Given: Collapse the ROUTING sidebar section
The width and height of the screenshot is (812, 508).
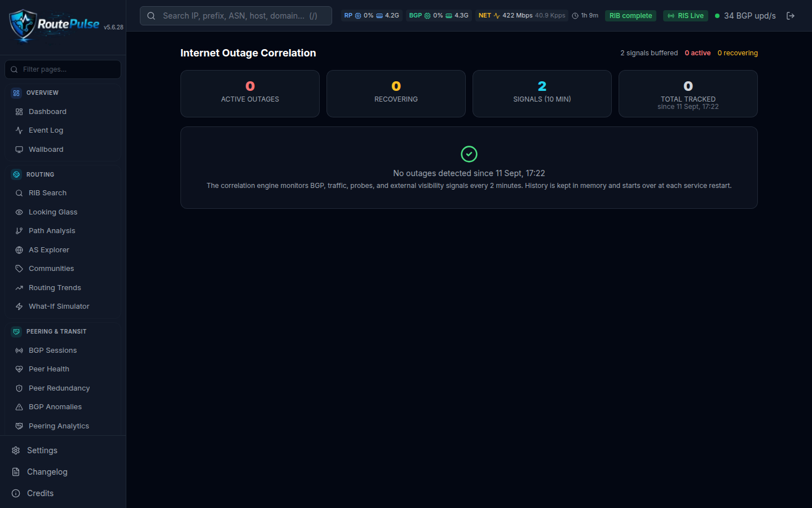Looking at the screenshot, I should (63, 174).
